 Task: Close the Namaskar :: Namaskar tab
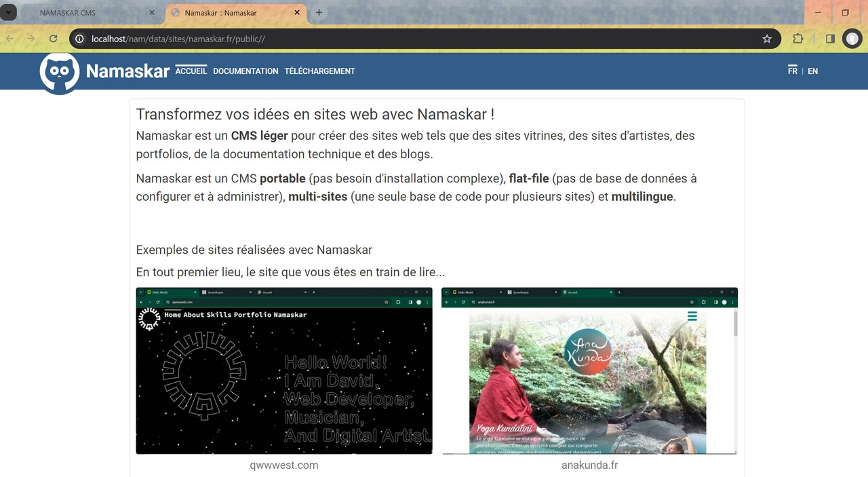(x=297, y=12)
